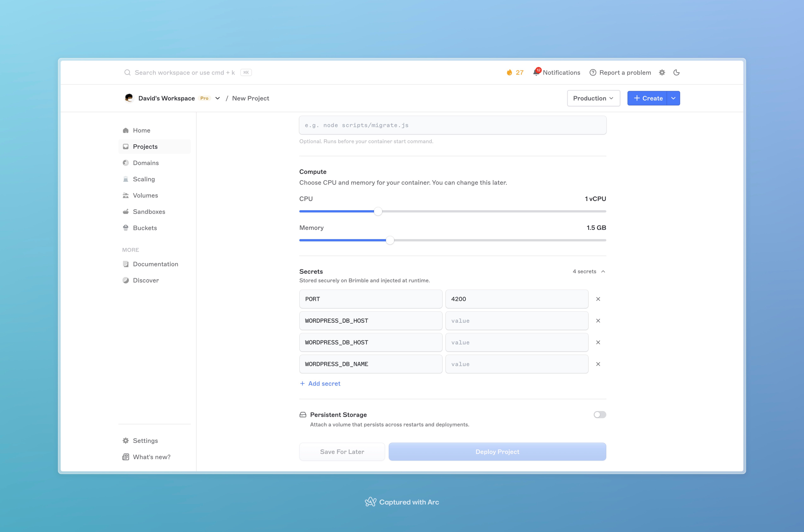Remove the PORT secret row

pyautogui.click(x=598, y=299)
